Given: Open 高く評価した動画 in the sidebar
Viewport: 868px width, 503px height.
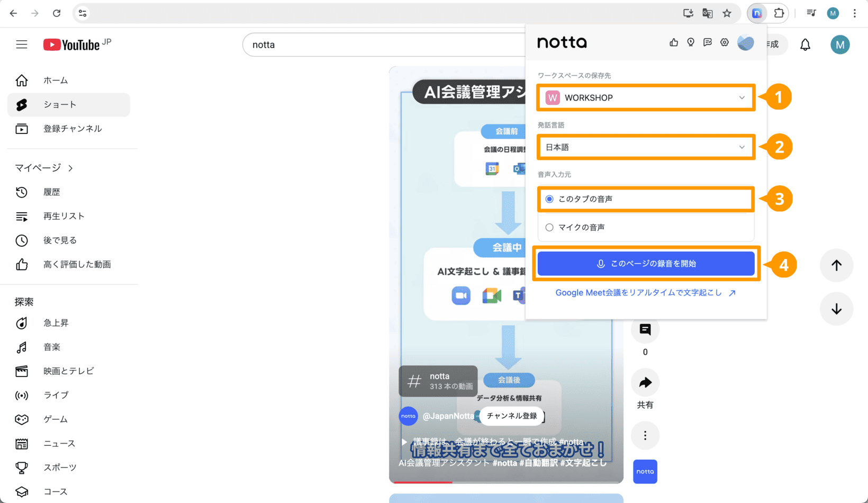Looking at the screenshot, I should (x=69, y=264).
